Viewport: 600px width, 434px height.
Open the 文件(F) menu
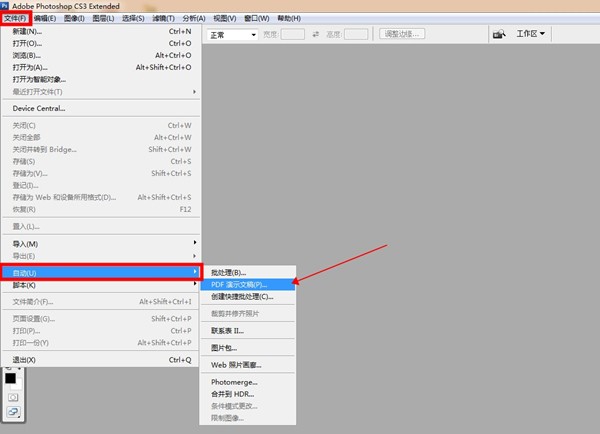point(16,18)
